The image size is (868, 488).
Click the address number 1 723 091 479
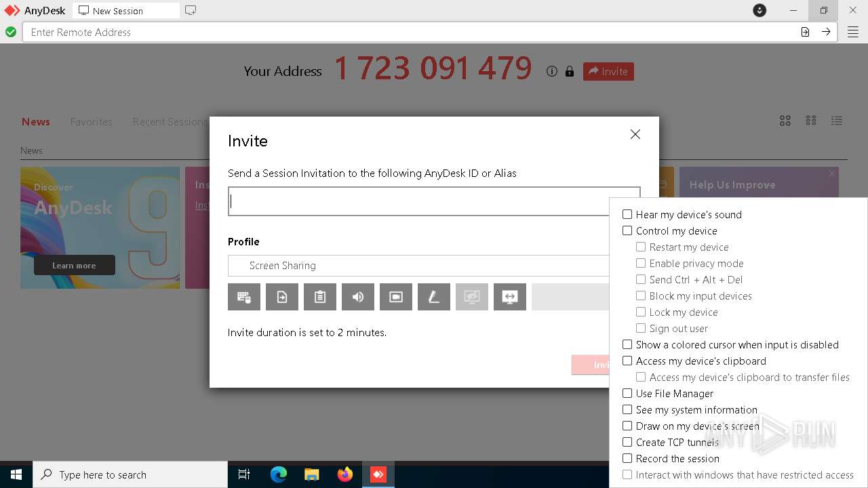click(433, 68)
